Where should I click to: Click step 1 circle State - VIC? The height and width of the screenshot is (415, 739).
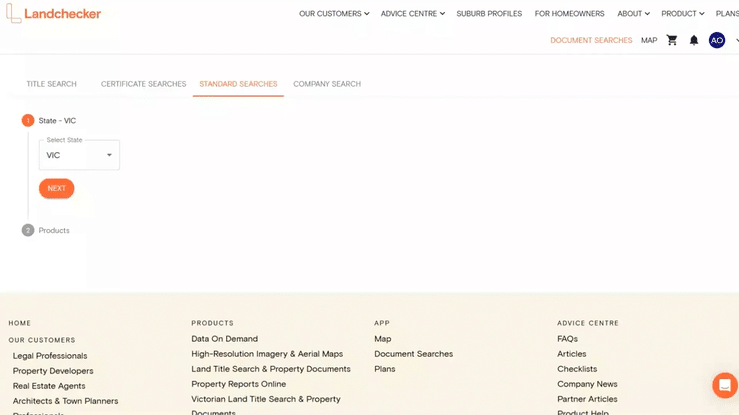[28, 121]
